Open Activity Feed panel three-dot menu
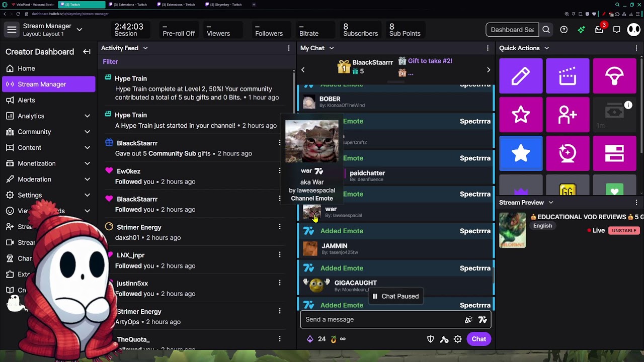Viewport: 644px width, 362px height. coord(289,48)
